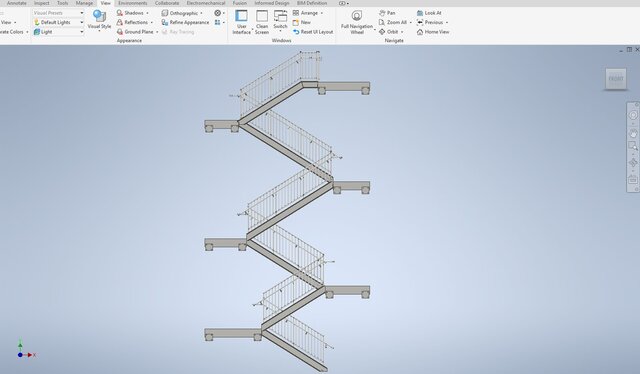This screenshot has height=374, width=640.
Task: Expand the ribbon minimize options arrow
Action: tap(348, 3)
